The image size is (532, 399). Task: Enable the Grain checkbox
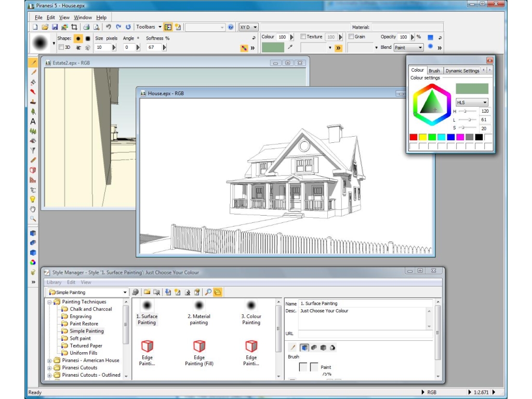351,37
